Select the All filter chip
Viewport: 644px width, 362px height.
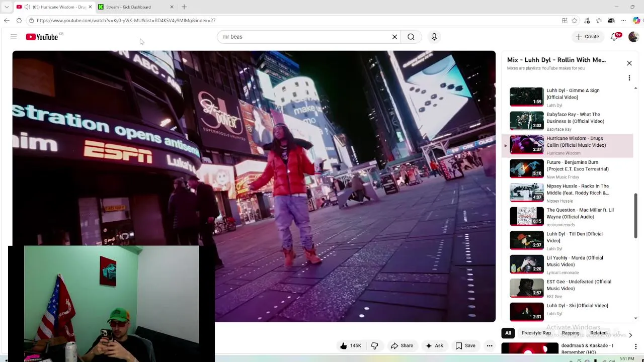[508, 333]
